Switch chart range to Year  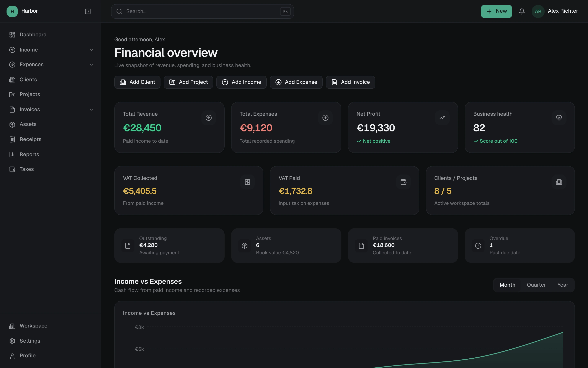(x=562, y=285)
